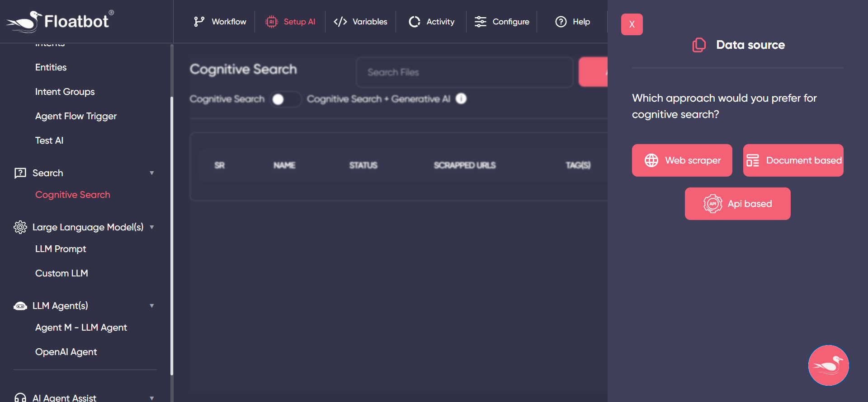Open the Configure menu
The height and width of the screenshot is (402, 868).
tap(502, 22)
